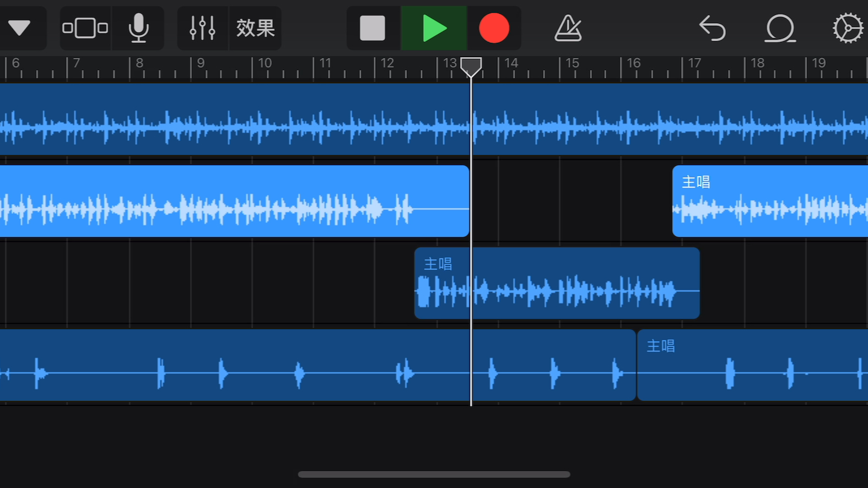Select the fourth track region ending near bar 16
868x488 pixels.
(317, 365)
